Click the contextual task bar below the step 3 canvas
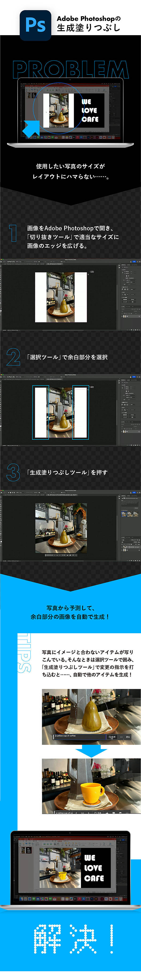This screenshot has height=980, width=141. click(x=61, y=555)
